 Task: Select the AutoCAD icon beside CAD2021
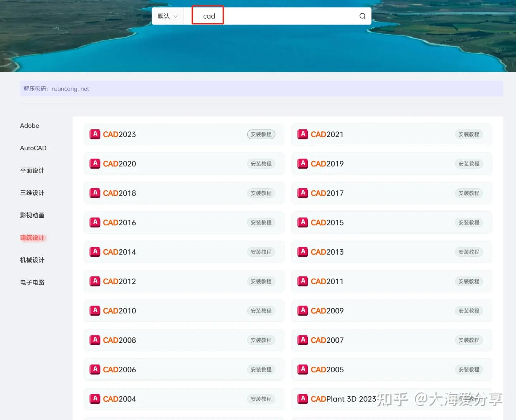(303, 134)
